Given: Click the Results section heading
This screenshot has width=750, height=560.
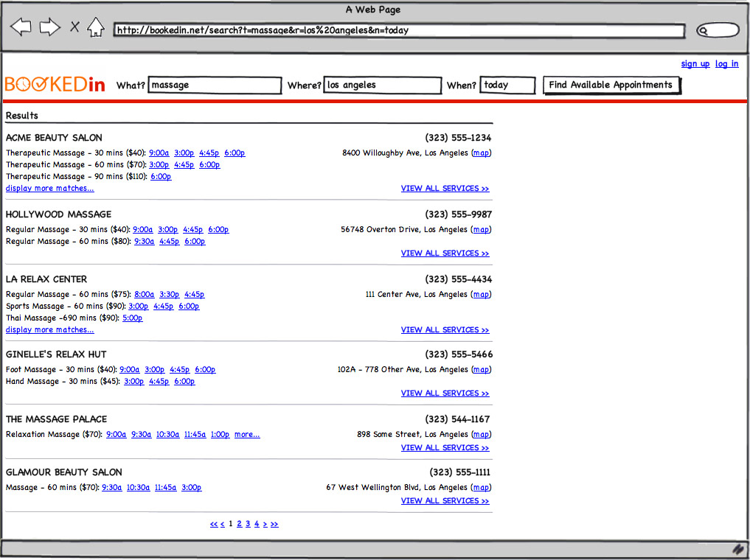Looking at the screenshot, I should 22,116.
